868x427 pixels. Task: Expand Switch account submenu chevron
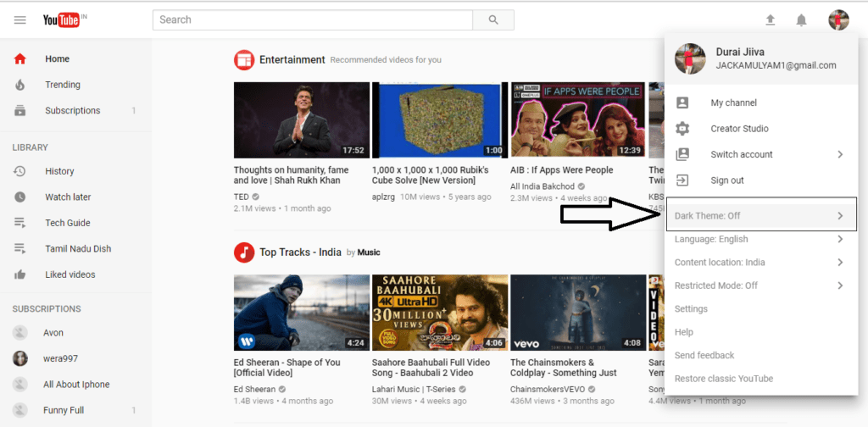pyautogui.click(x=840, y=154)
